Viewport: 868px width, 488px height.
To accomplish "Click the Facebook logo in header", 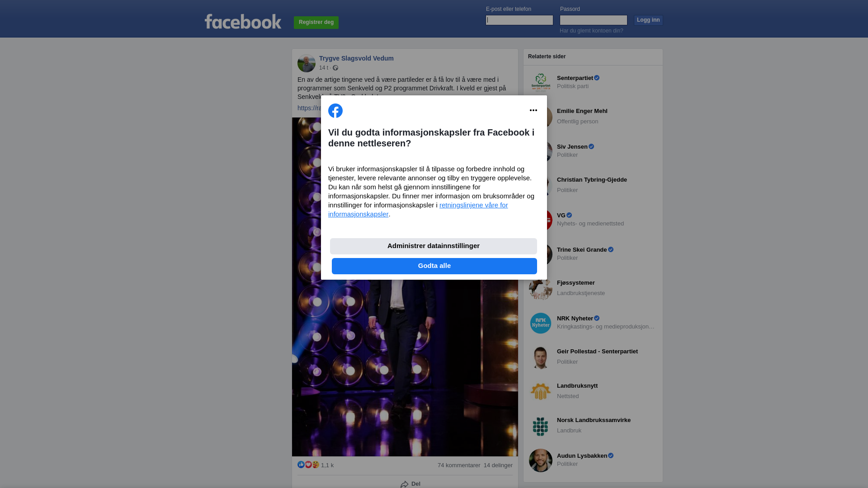I will 243,21.
